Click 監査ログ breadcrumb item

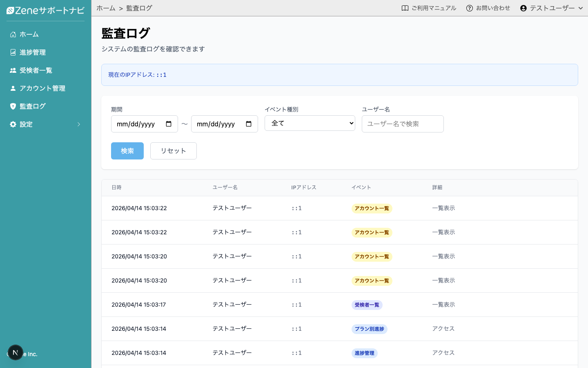coord(139,8)
